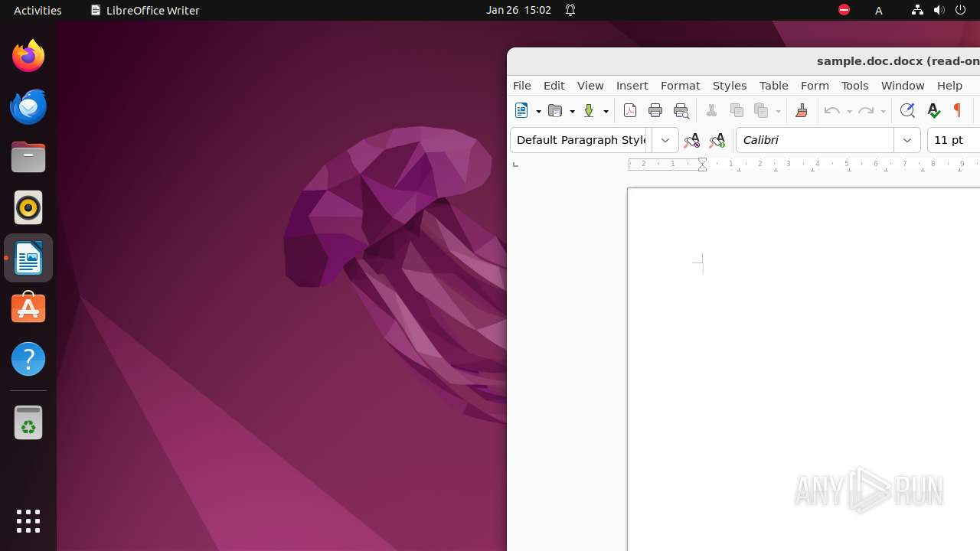The height and width of the screenshot is (551, 980).
Task: Click the Calibri font name field
Action: [815, 140]
